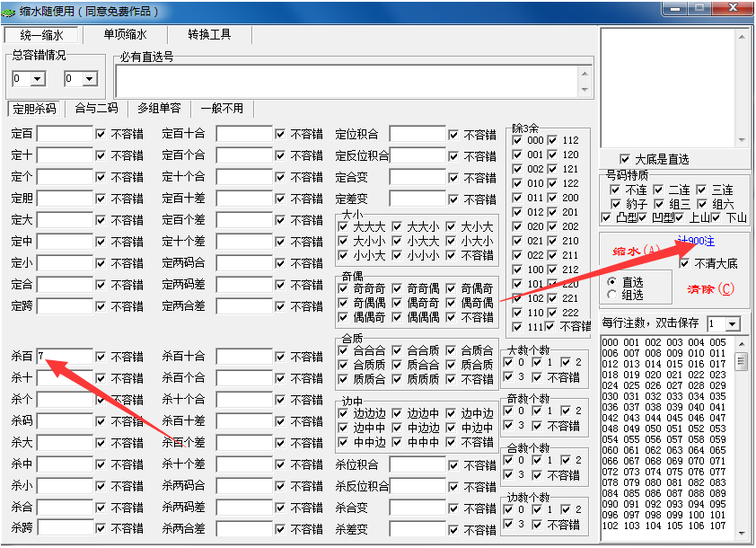Click the 杀百 input field containing 7

tap(65, 357)
